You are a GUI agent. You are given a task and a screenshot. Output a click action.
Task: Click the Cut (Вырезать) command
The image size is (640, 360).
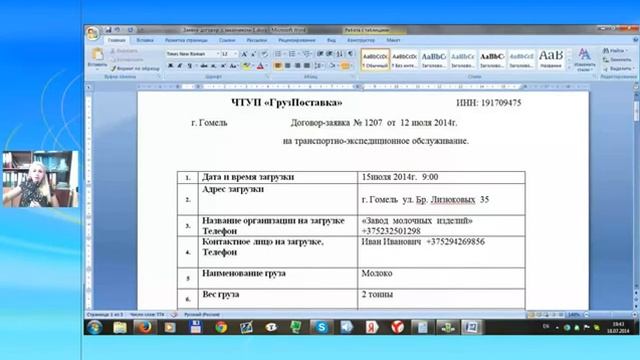pyautogui.click(x=124, y=51)
